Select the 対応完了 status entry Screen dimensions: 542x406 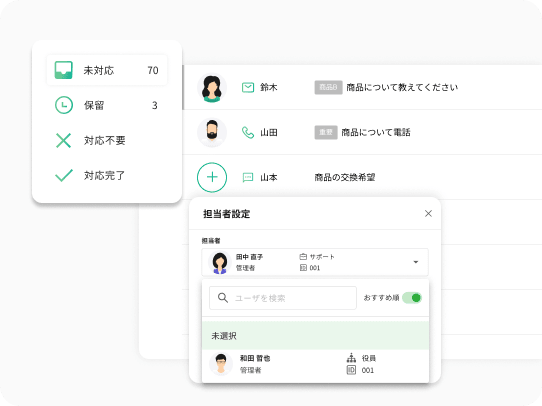[107, 175]
